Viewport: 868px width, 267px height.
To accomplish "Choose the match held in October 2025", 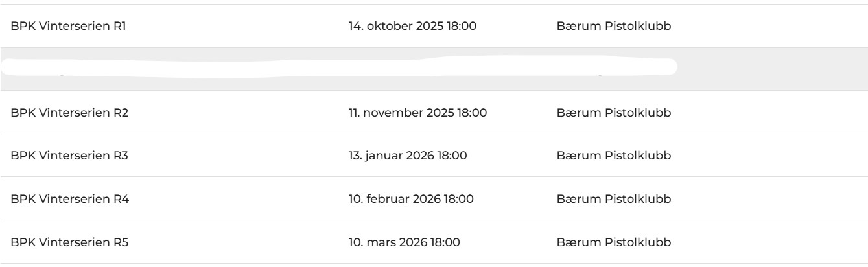I will pyautogui.click(x=70, y=27).
